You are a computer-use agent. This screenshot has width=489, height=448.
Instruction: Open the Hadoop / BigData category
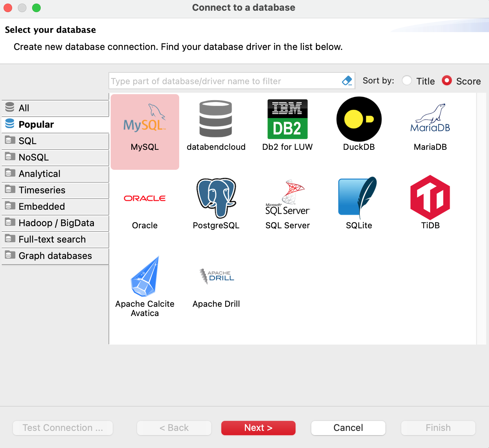tap(55, 223)
